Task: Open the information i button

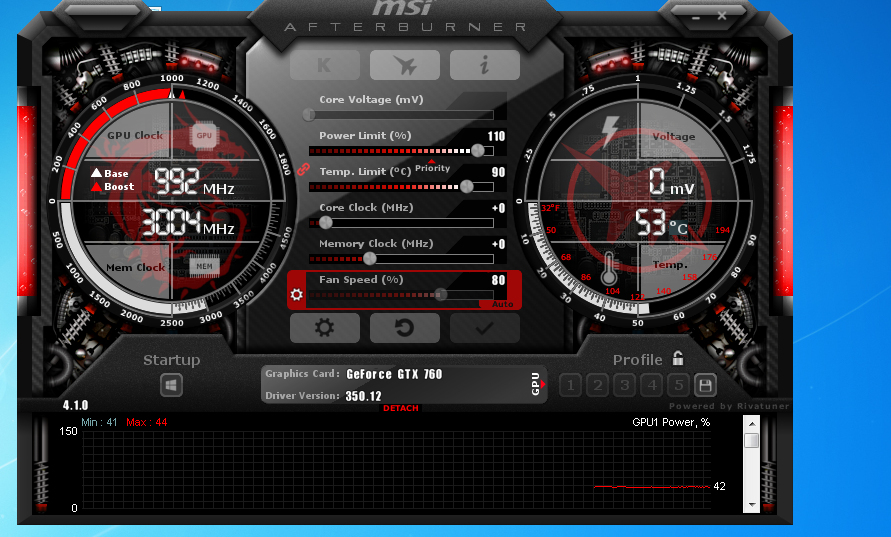Action: (x=485, y=65)
